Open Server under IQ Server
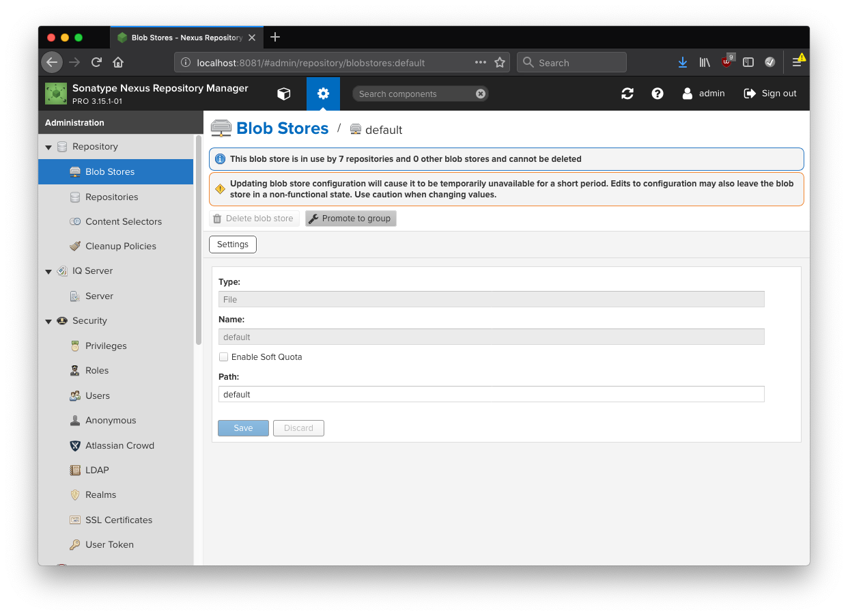 (116, 296)
